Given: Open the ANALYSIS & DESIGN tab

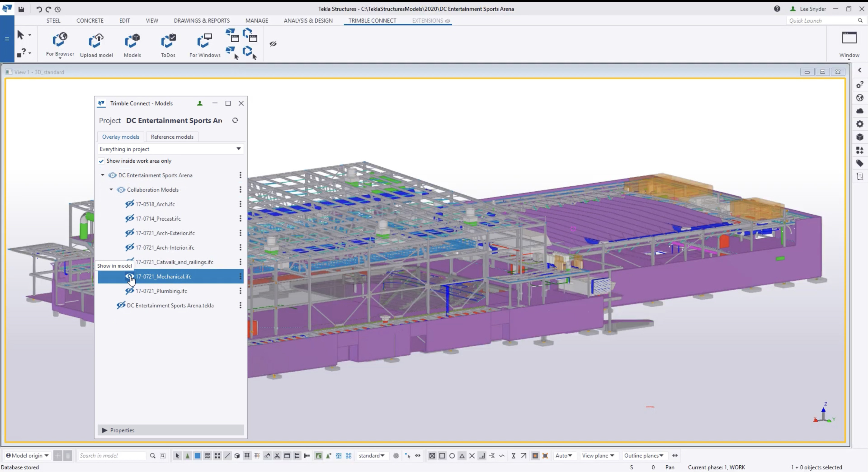Looking at the screenshot, I should click(x=308, y=20).
